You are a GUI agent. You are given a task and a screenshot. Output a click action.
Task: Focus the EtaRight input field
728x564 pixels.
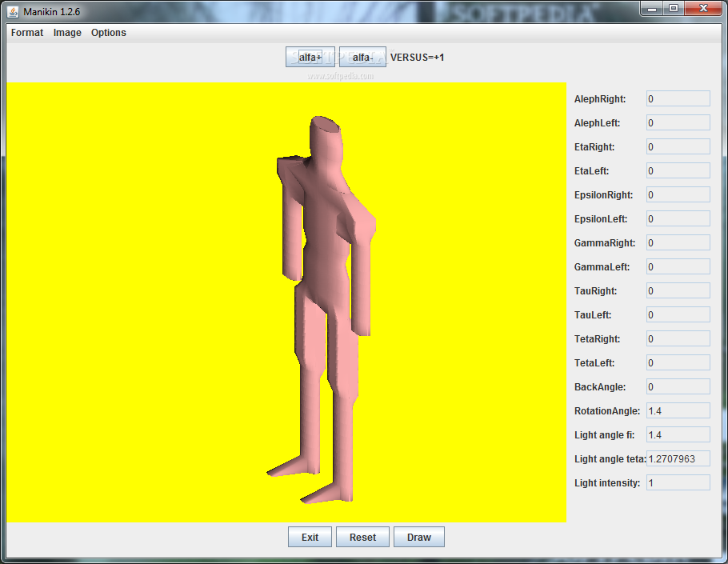(678, 146)
